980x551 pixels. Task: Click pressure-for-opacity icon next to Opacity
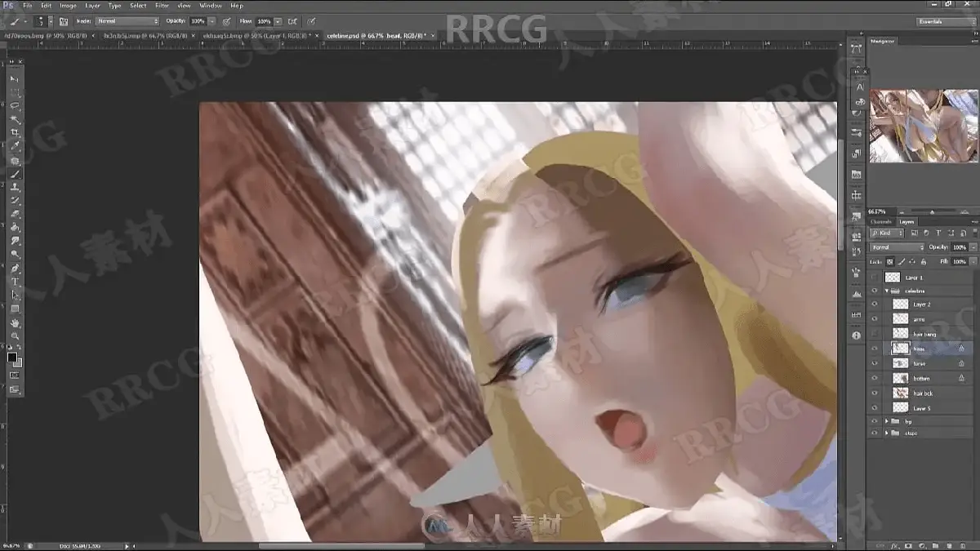pos(225,21)
